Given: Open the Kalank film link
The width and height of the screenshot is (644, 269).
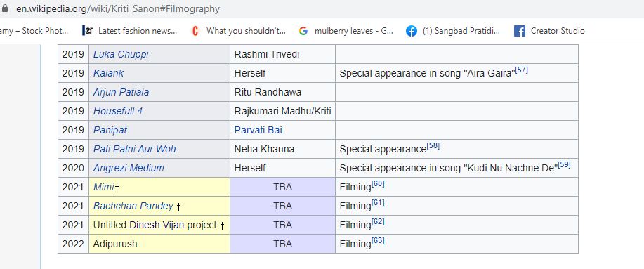Looking at the screenshot, I should point(108,73).
